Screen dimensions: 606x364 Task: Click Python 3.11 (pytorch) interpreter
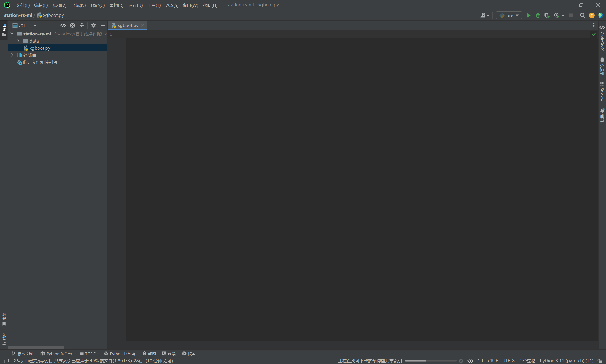[566, 360]
